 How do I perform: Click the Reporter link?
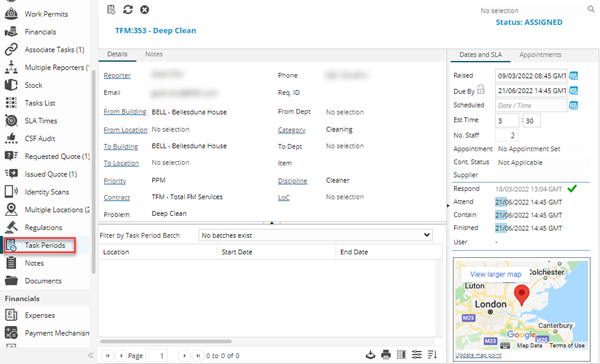(117, 75)
